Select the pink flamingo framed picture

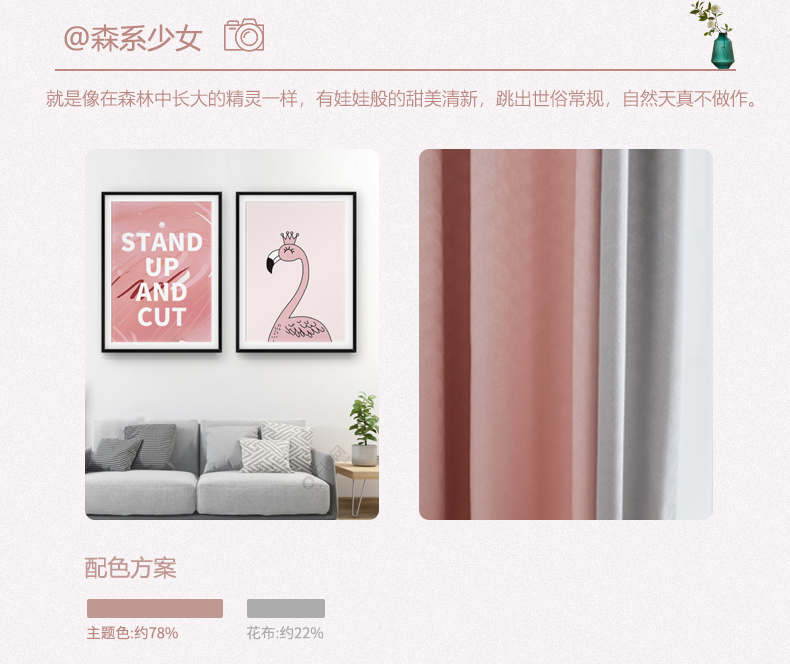point(296,272)
